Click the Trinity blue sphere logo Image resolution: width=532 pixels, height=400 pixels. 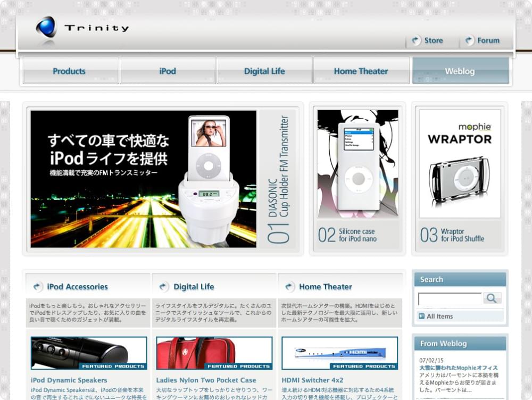pyautogui.click(x=47, y=28)
